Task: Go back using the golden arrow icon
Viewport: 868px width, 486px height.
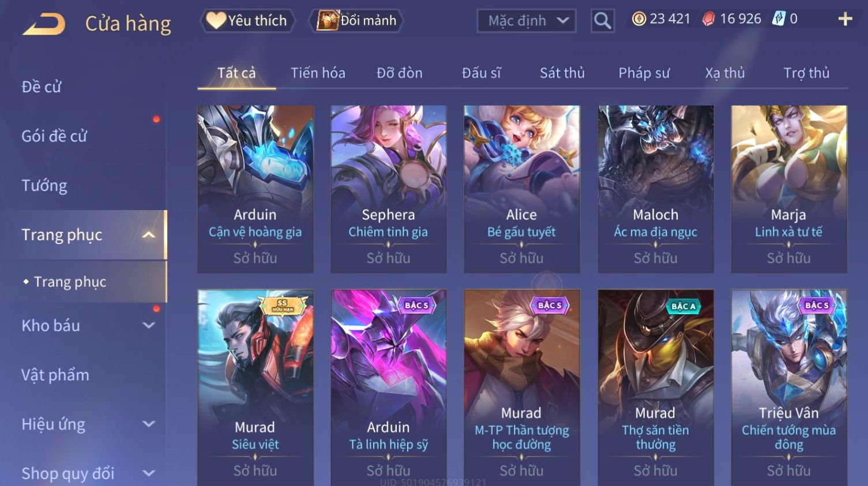Action: pos(43,23)
